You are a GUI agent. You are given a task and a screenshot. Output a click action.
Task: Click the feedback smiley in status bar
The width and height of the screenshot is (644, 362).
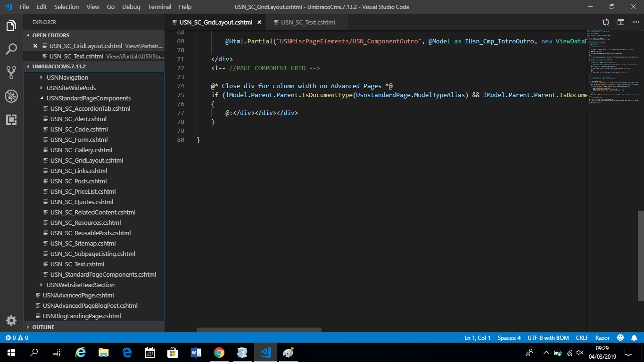[x=621, y=338]
